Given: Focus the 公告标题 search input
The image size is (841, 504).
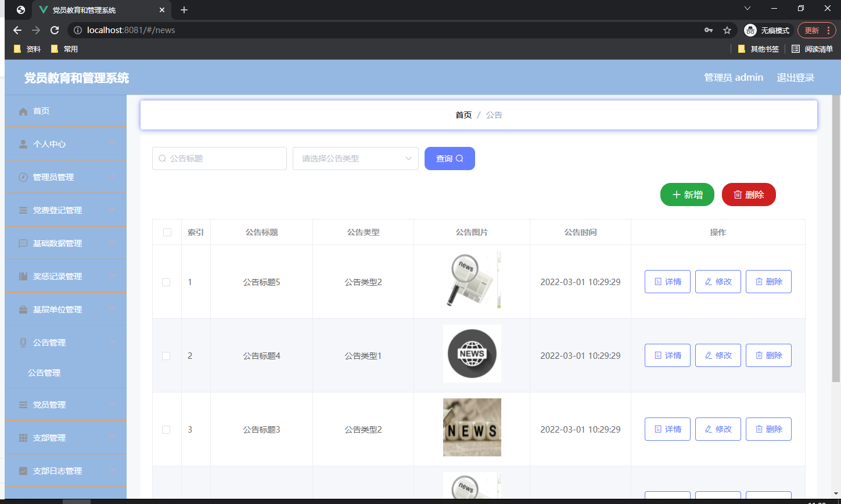Looking at the screenshot, I should (220, 159).
